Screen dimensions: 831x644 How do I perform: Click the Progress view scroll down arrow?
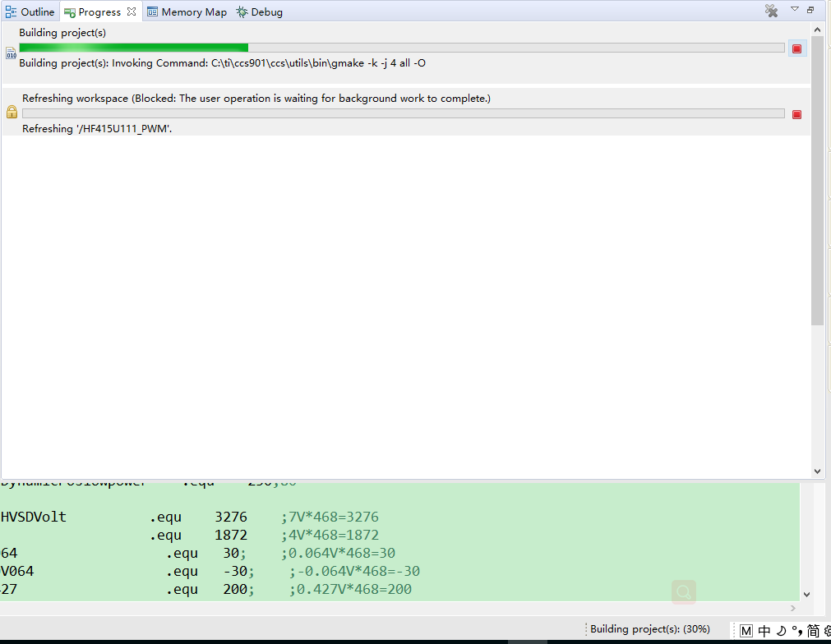817,471
